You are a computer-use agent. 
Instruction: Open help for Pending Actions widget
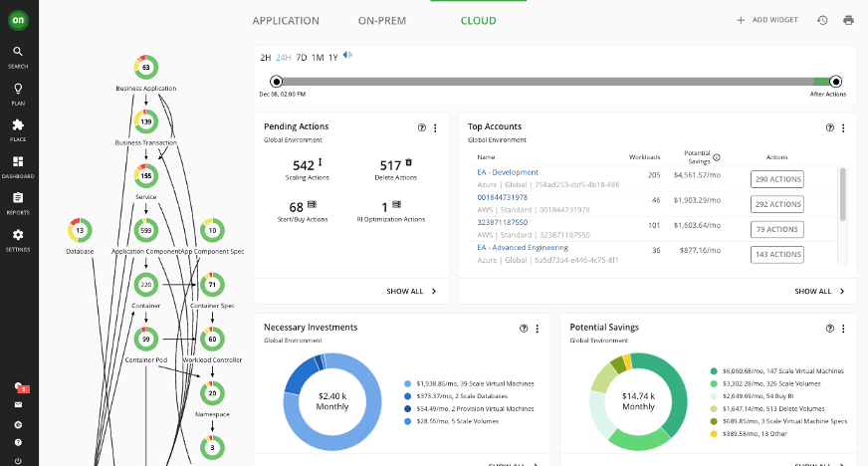click(x=422, y=127)
